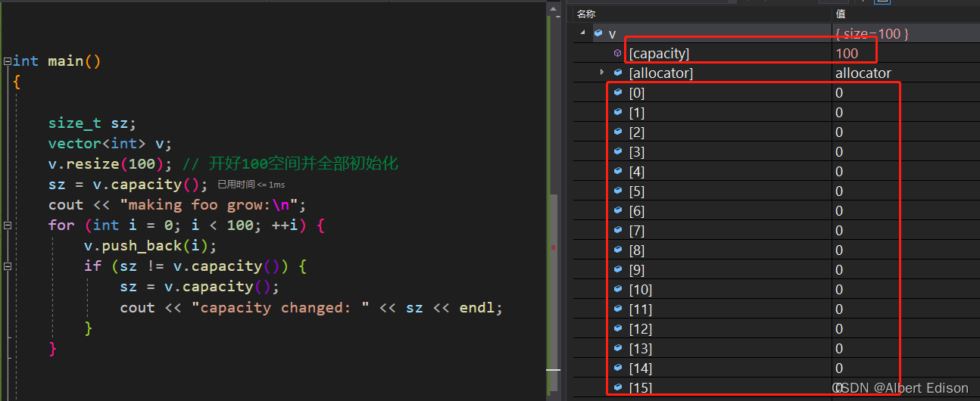Click the capacity value 100
Screen dimensions: 980x401
(x=847, y=53)
